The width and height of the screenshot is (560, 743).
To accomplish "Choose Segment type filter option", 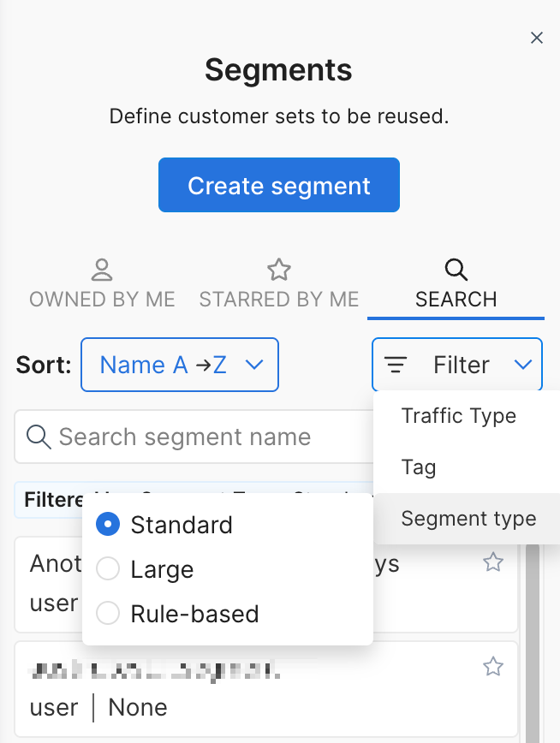I will point(468,519).
